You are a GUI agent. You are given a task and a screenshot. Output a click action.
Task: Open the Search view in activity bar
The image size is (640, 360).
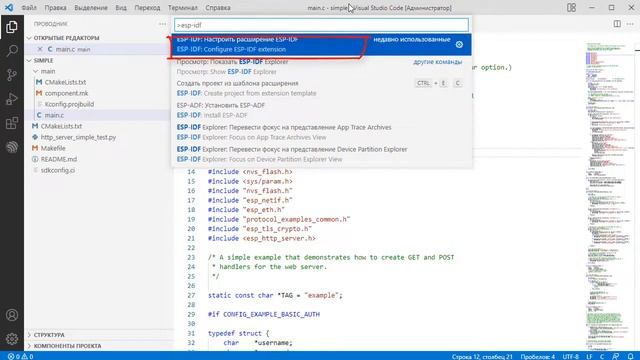pos(12,51)
